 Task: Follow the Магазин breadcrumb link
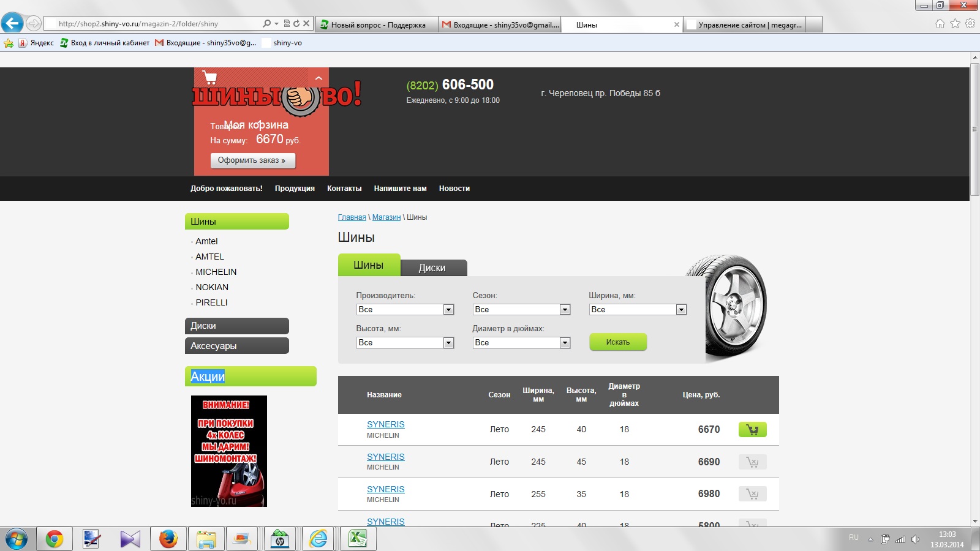386,217
